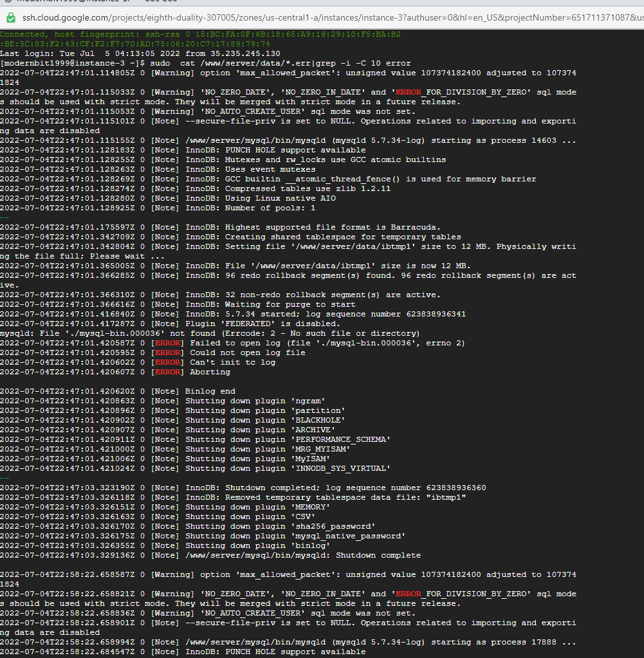
Task: Click the 'Waiting for purge to start' line
Action: (178, 305)
